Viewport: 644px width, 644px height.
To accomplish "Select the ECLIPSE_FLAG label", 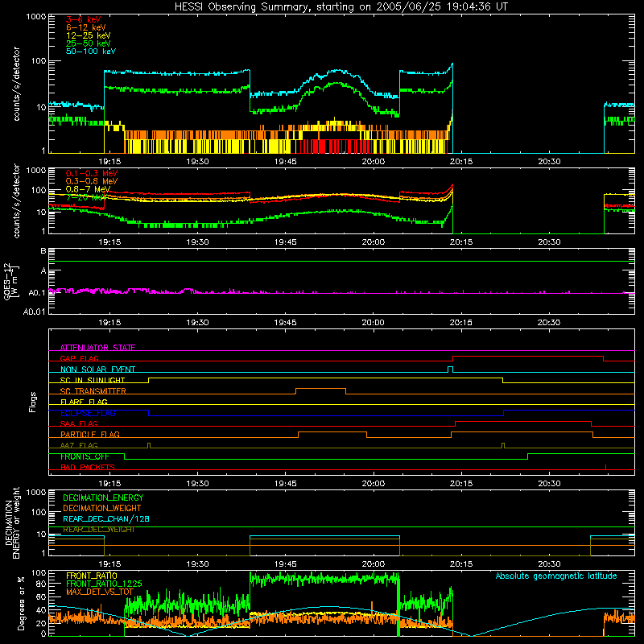I will pos(88,413).
